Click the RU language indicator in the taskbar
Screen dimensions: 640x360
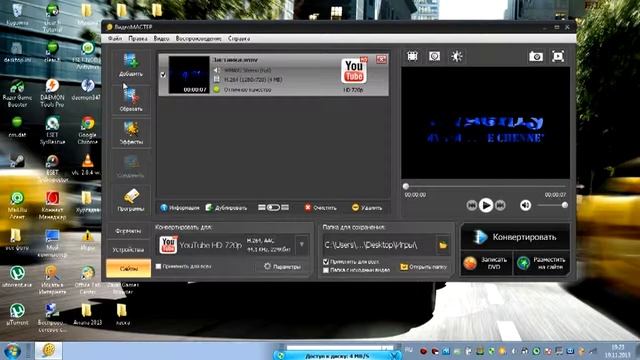pos(408,349)
